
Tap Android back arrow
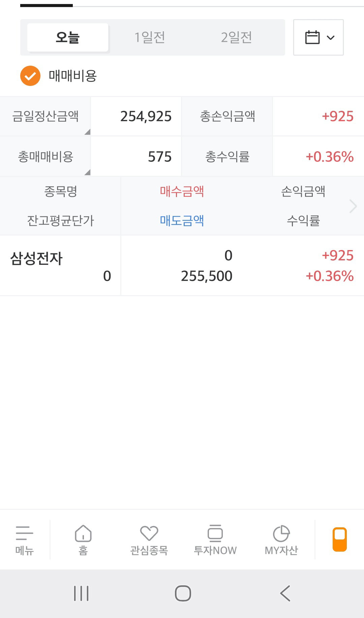tap(285, 593)
